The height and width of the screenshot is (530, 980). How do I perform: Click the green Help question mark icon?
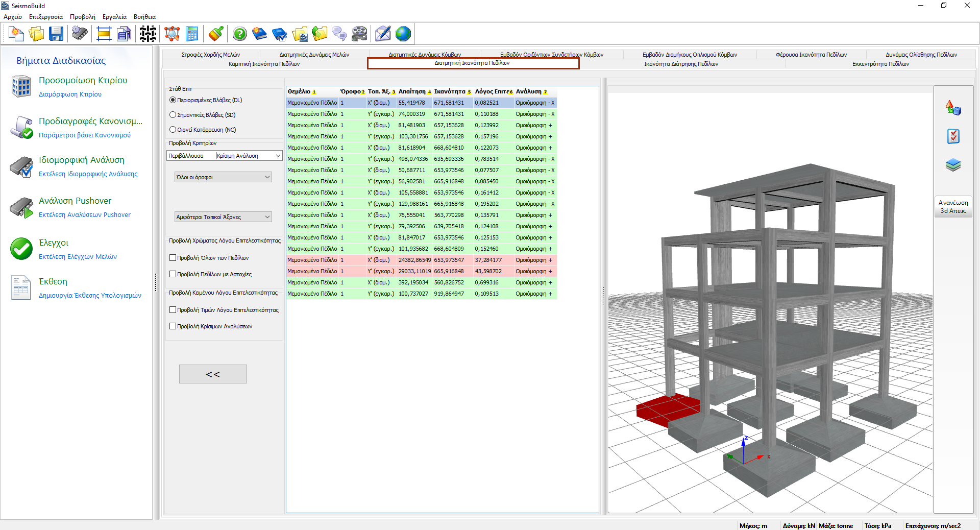pyautogui.click(x=239, y=34)
